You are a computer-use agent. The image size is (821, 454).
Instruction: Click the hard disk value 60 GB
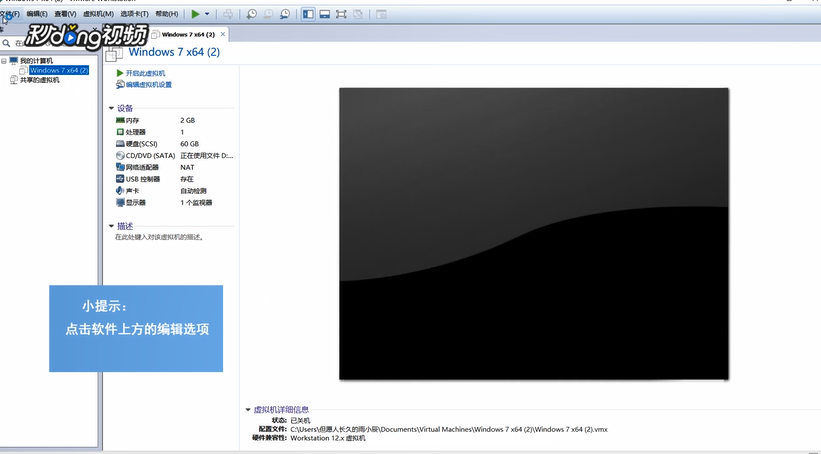(x=190, y=144)
